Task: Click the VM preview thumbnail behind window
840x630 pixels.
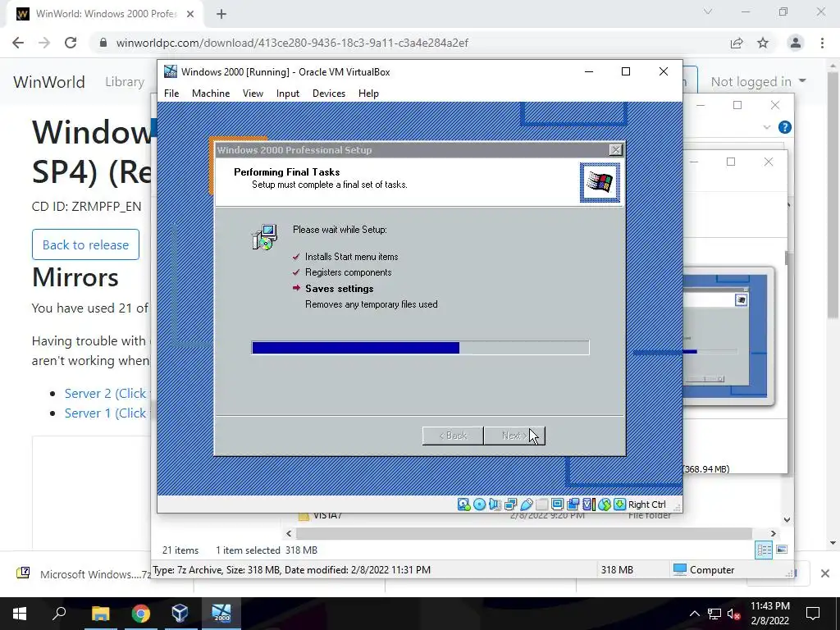Action: click(x=728, y=336)
